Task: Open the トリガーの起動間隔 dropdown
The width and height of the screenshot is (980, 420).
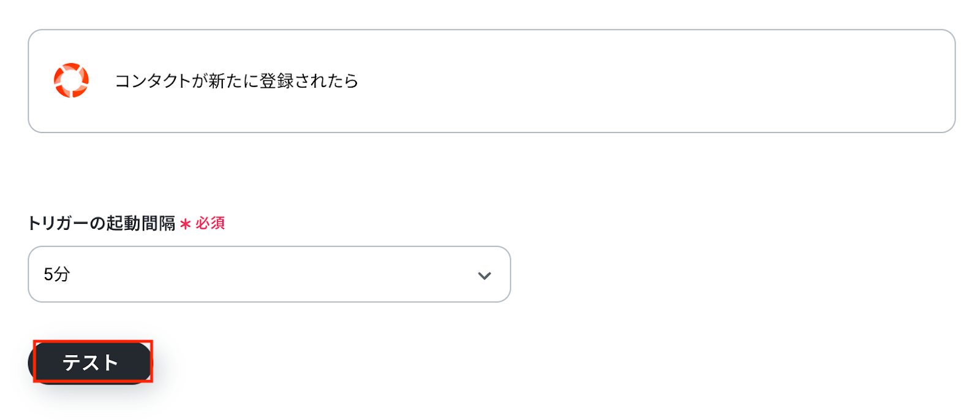Action: pyautogui.click(x=269, y=274)
